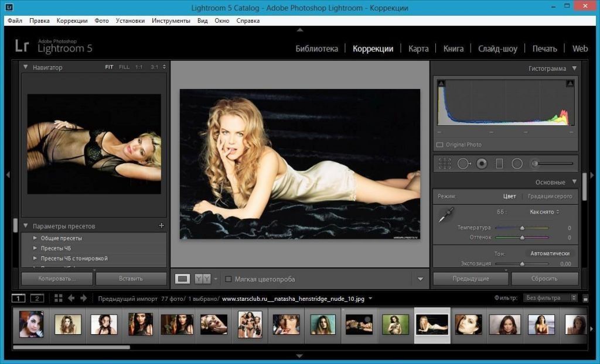Click the Вставить button
The height and width of the screenshot is (364, 600).
click(x=131, y=279)
